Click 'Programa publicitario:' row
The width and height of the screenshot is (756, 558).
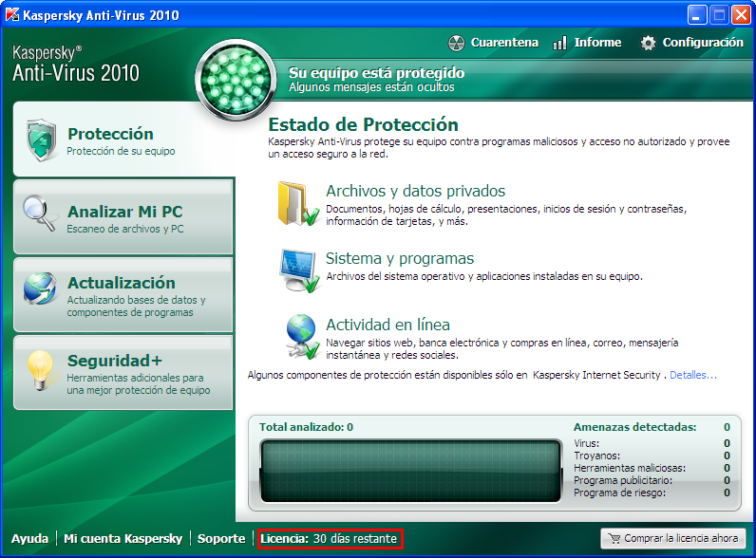tap(652, 480)
